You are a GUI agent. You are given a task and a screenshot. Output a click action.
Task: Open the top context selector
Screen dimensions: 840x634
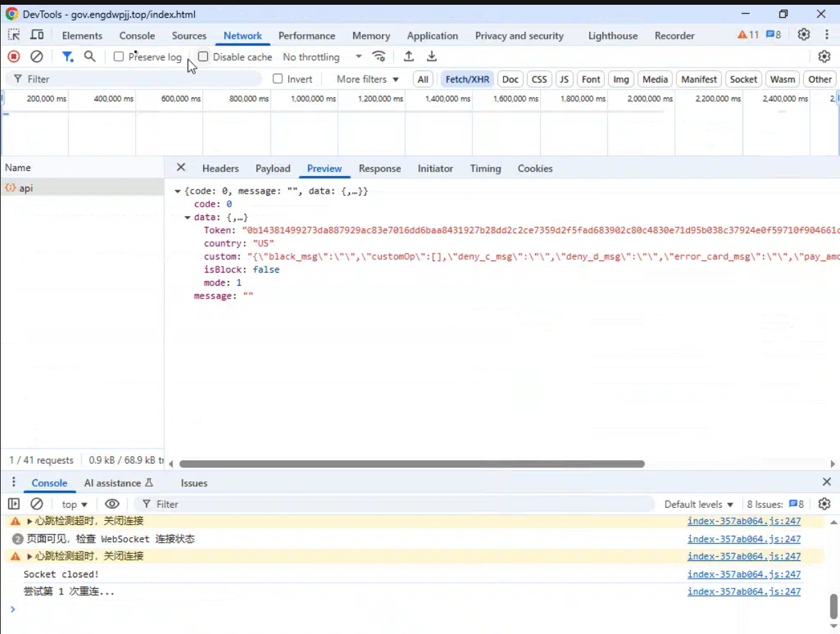(75, 504)
